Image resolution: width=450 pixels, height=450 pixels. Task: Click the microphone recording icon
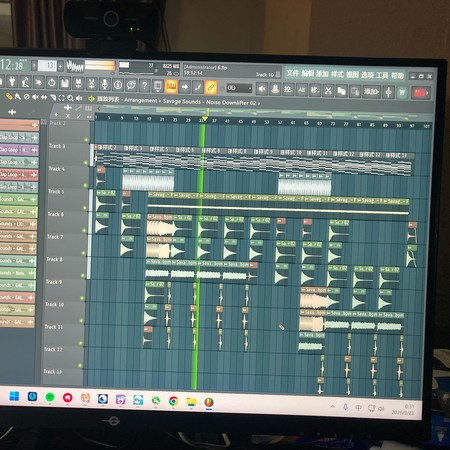(x=105, y=85)
